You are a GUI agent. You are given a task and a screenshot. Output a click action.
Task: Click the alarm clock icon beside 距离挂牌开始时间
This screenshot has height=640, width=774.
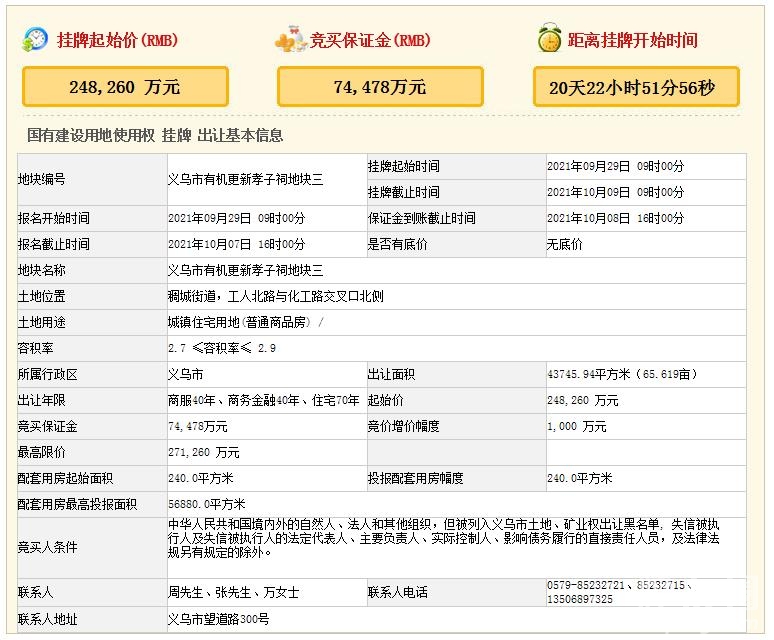[548, 40]
